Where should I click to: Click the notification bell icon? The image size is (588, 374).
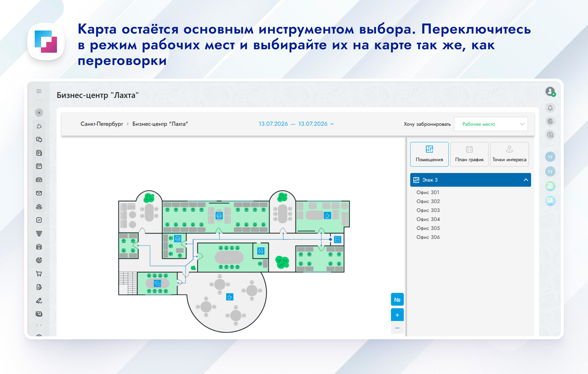(x=550, y=108)
